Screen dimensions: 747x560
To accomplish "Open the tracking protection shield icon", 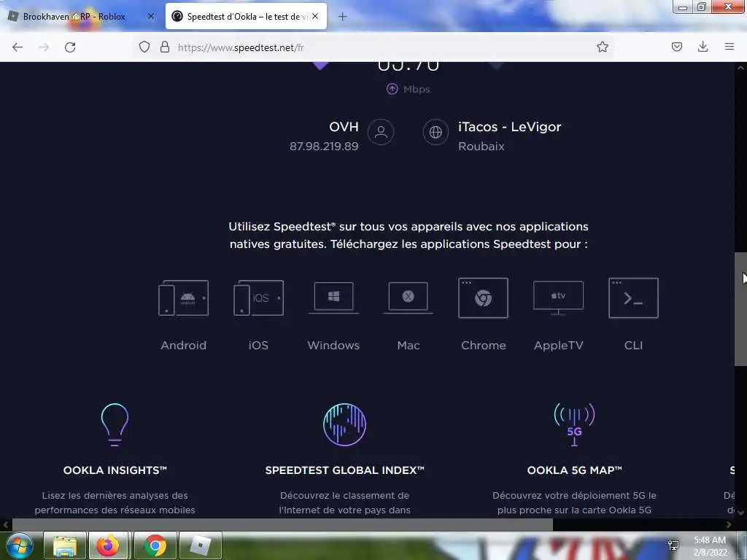I will click(144, 47).
